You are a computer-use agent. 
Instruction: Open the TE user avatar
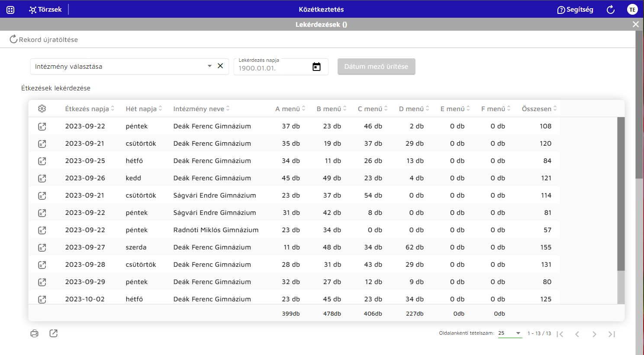tap(632, 10)
